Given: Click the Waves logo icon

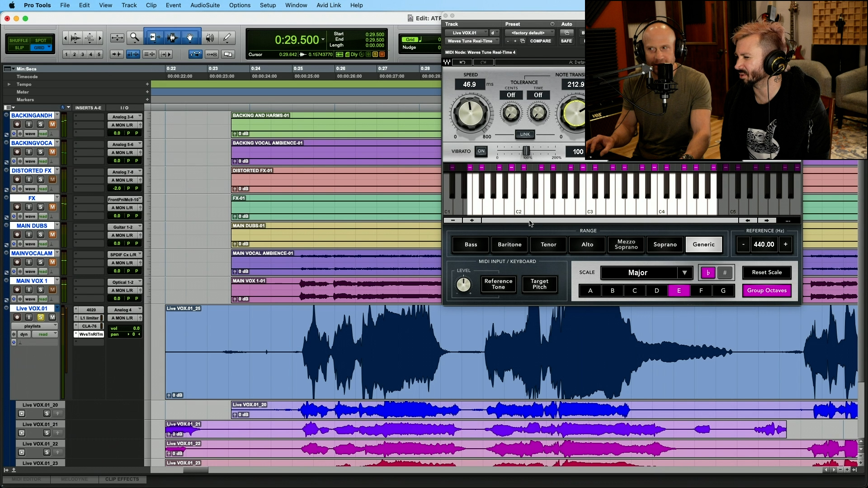Looking at the screenshot, I should coord(447,62).
